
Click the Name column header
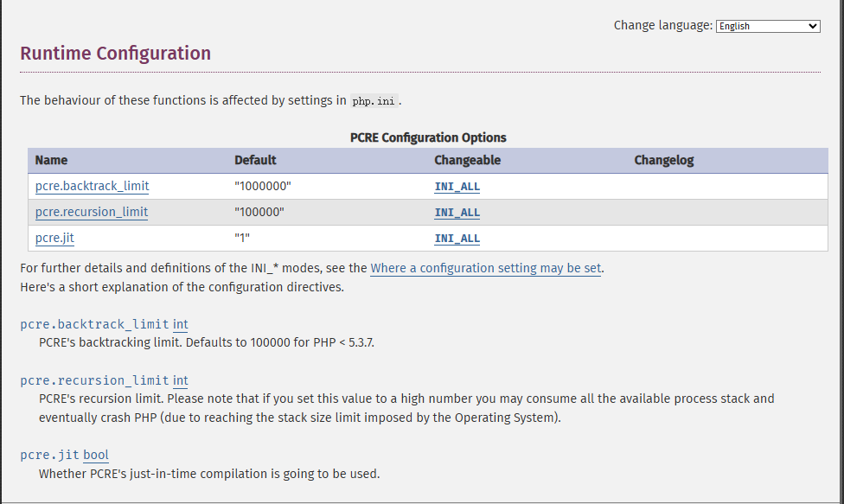(51, 160)
